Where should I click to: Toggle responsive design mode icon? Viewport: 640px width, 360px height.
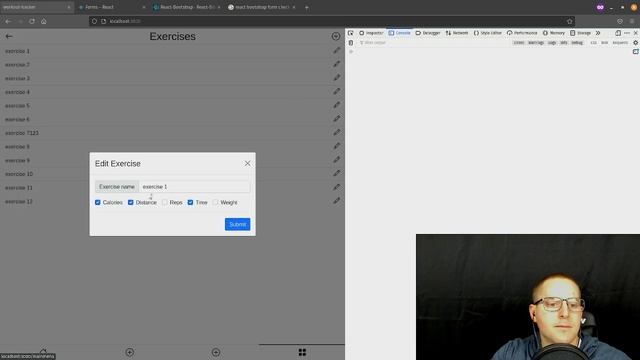[618, 33]
